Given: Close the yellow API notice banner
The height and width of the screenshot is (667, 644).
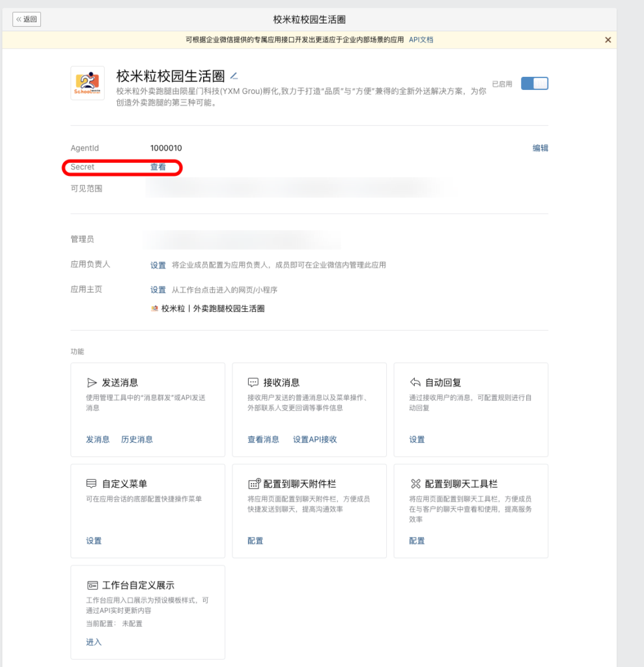Looking at the screenshot, I should (608, 40).
